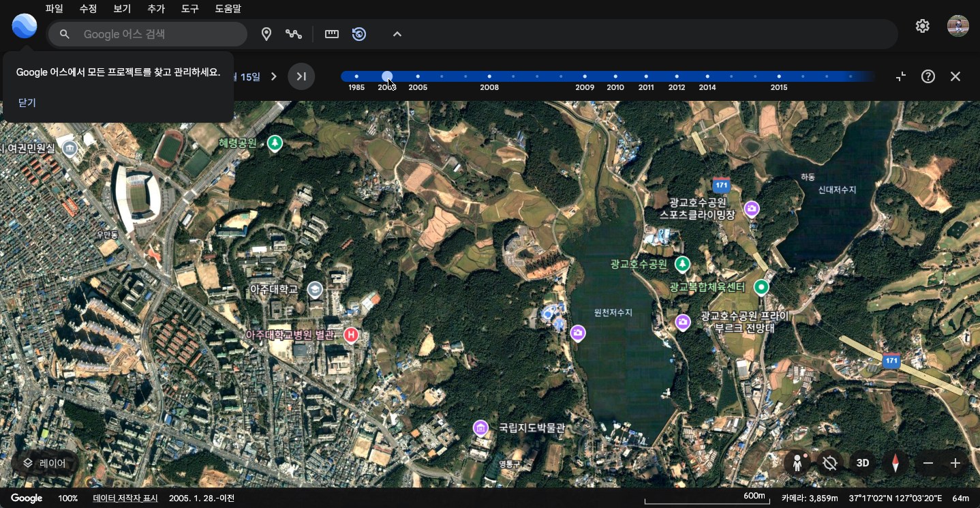Click the compass north icon

(x=895, y=463)
